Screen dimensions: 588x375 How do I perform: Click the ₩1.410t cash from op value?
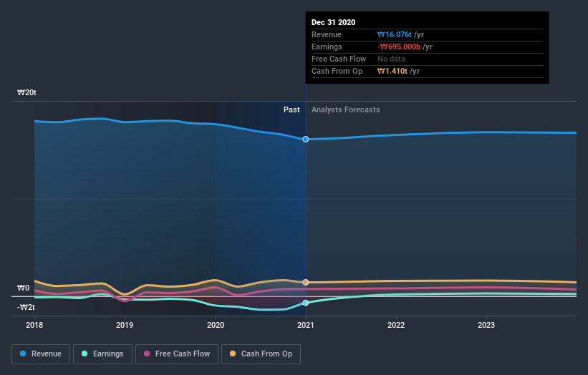point(392,71)
